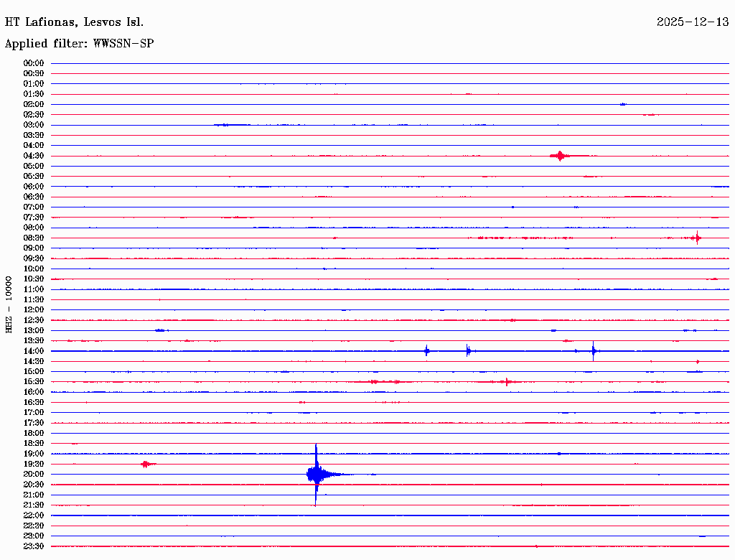Select the 22:30 time label
Image resolution: width=735 pixels, height=560 pixels.
[x=34, y=526]
